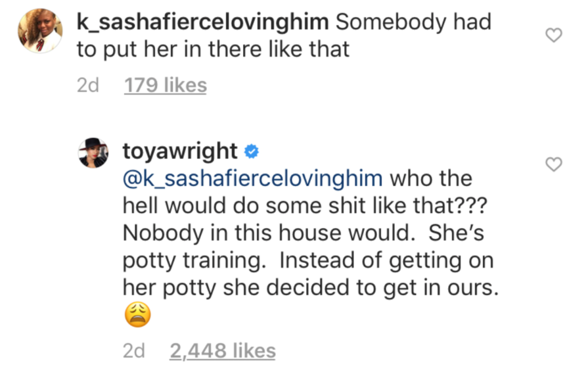Select the text "Somebody had" in first comment
This screenshot has width=588, height=380.
413,22
